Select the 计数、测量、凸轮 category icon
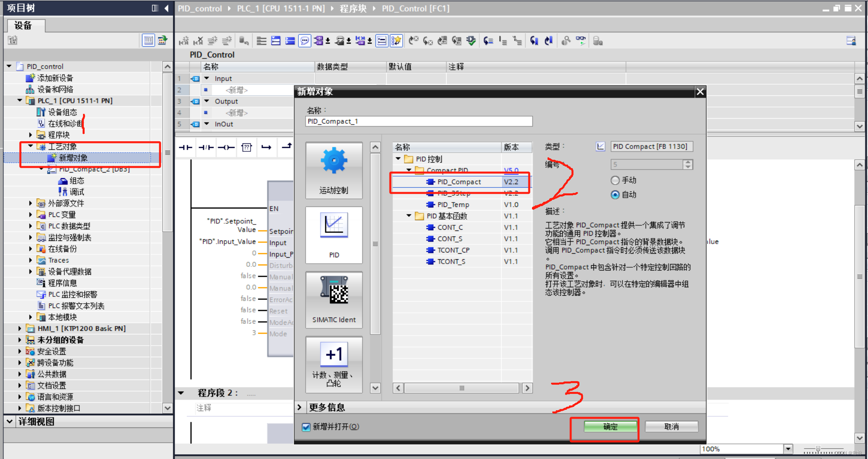This screenshot has height=459, width=868. tap(334, 364)
